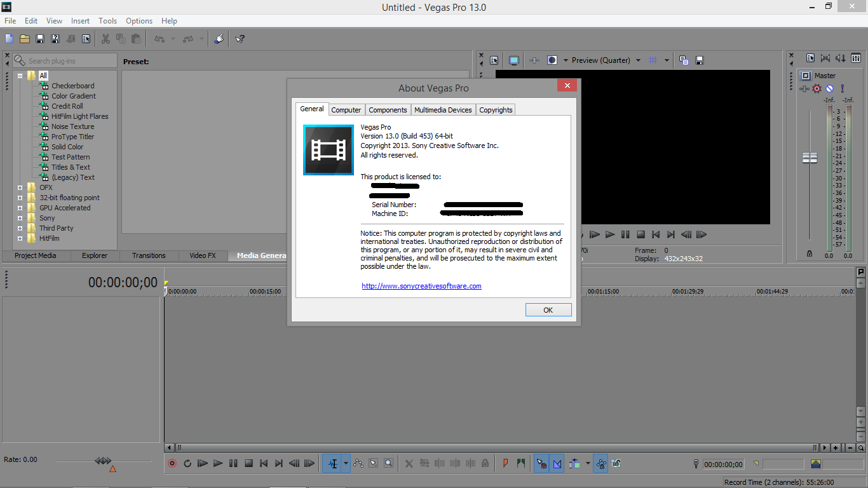
Task: Open the sonycreativesoftware.com link
Action: 421,286
